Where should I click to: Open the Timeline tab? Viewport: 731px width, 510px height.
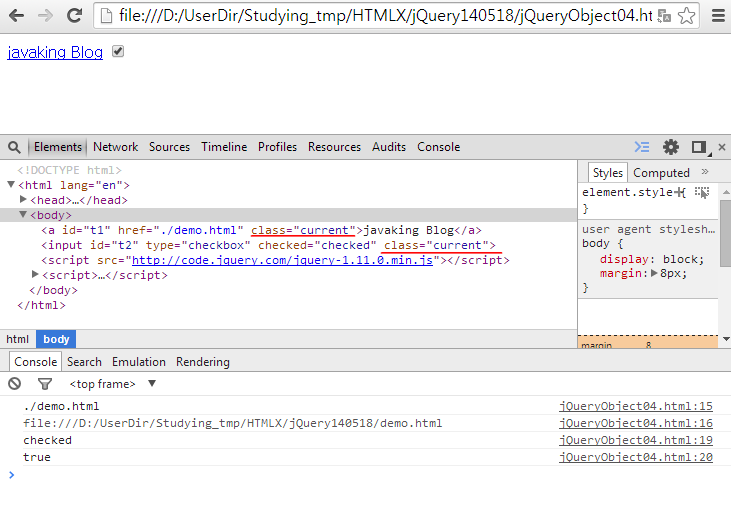[224, 147]
